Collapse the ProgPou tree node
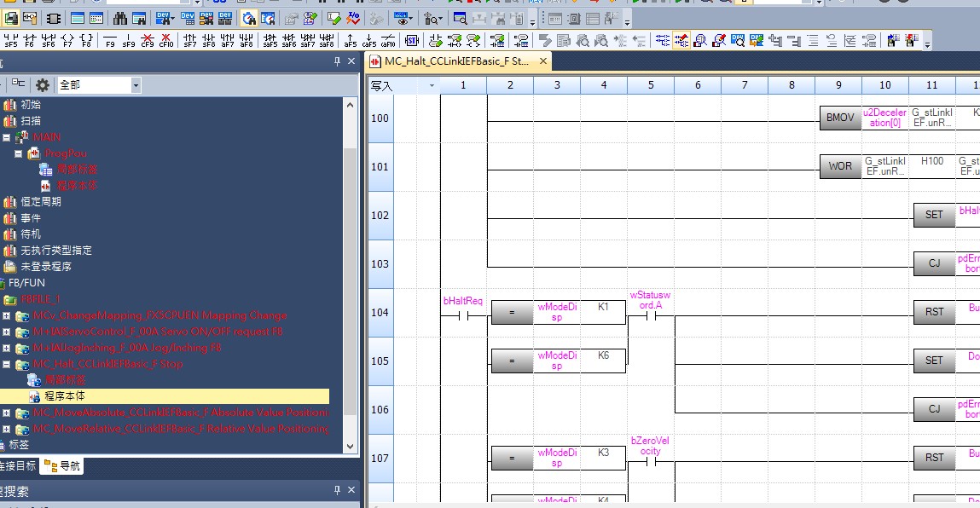Screen dimensions: 980x508 click(18, 153)
